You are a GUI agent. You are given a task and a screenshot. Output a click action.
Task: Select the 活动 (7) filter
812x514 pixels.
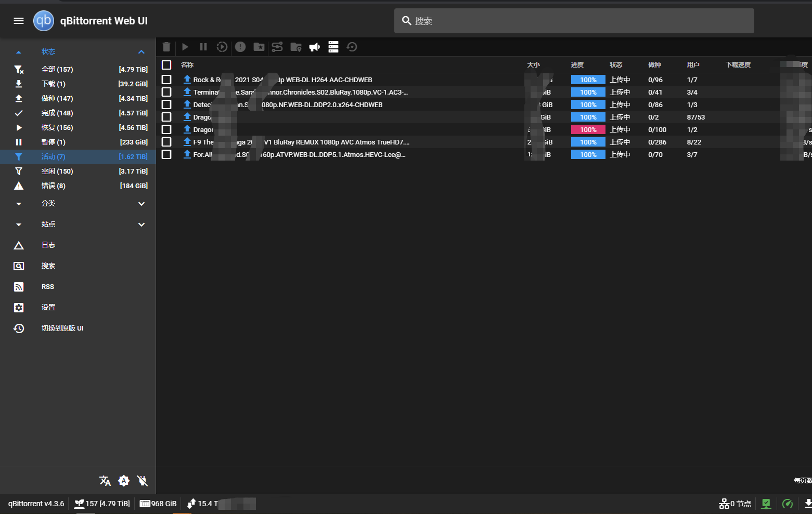click(78, 156)
